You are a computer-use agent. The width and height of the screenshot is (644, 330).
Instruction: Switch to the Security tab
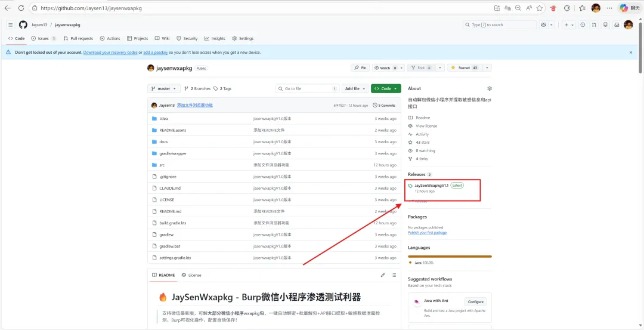point(187,38)
